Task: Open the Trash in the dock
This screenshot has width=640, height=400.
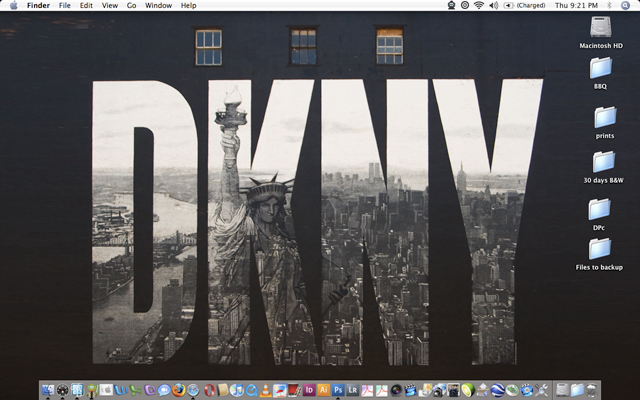Action: click(592, 391)
